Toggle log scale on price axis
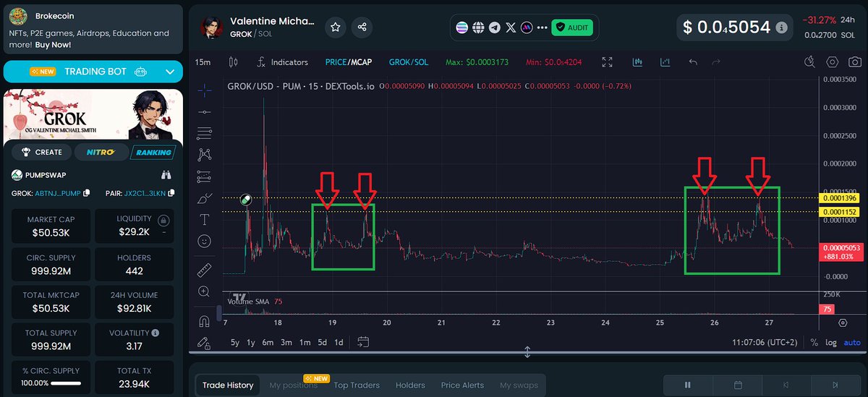The height and width of the screenshot is (397, 868). click(x=832, y=343)
